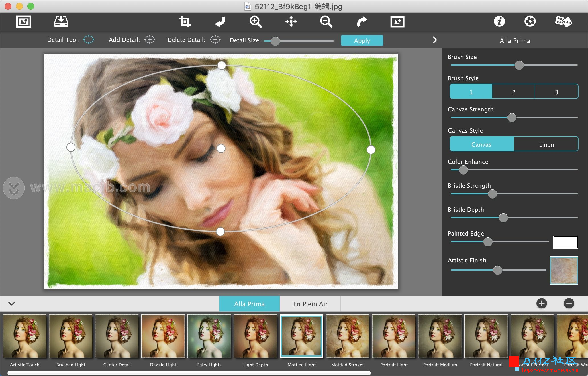
Task: Select Fairy Lights preset thumbnail
Action: (209, 336)
